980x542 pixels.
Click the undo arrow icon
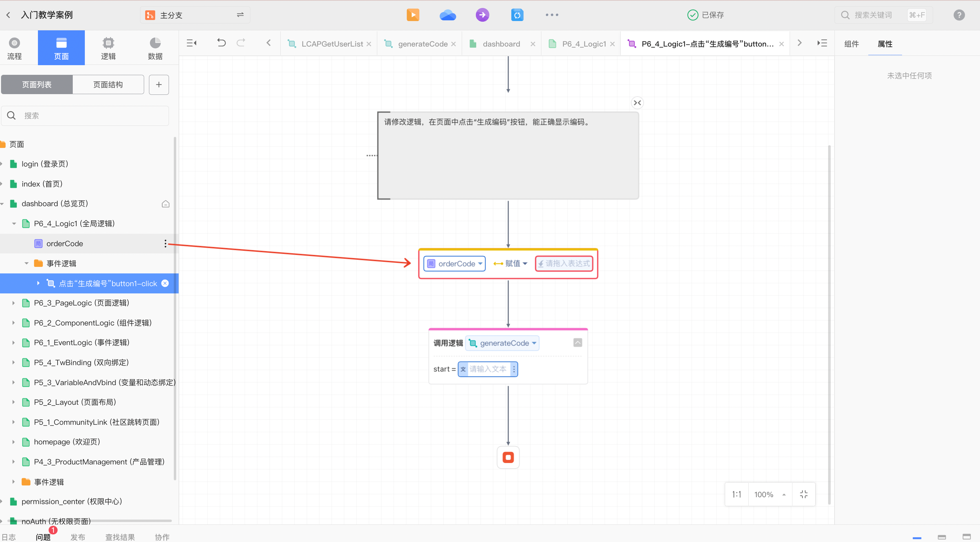click(x=221, y=43)
